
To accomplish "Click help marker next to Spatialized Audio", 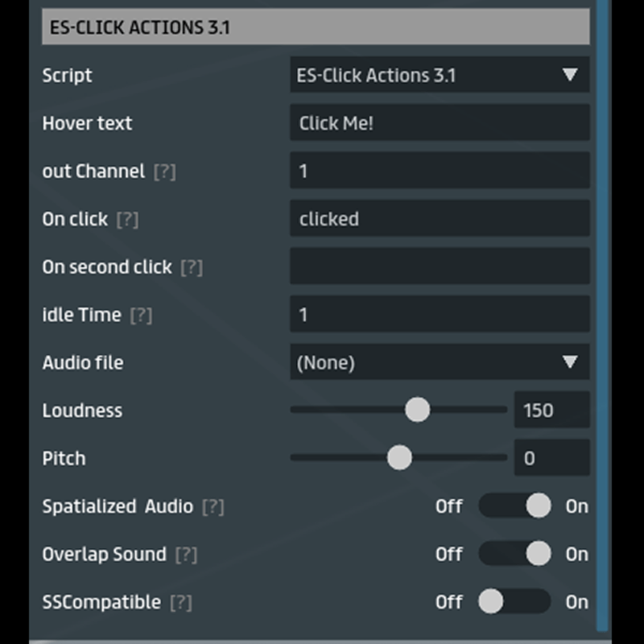I will [213, 506].
